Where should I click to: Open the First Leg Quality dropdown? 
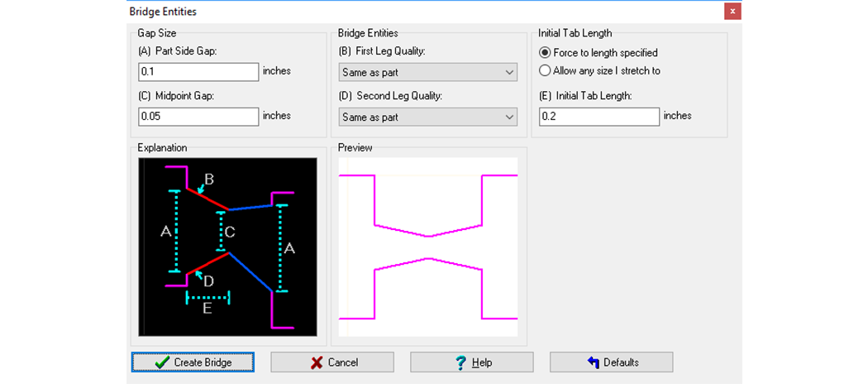pyautogui.click(x=428, y=73)
